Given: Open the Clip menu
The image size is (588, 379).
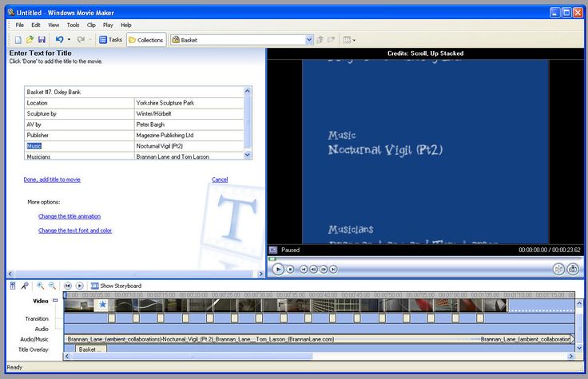Looking at the screenshot, I should 91,25.
